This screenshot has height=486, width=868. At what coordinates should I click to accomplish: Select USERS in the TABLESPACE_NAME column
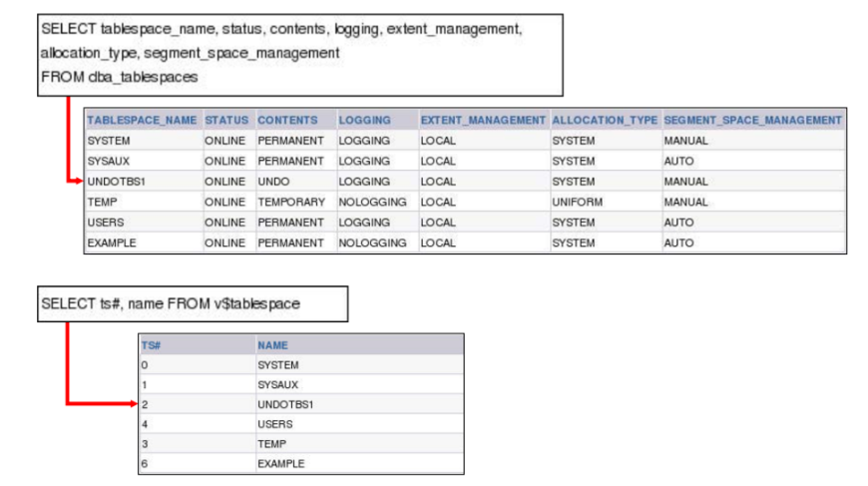pyautogui.click(x=105, y=223)
